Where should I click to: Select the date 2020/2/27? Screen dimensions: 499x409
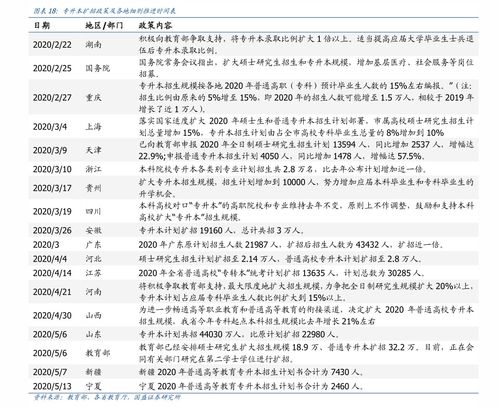tap(52, 97)
